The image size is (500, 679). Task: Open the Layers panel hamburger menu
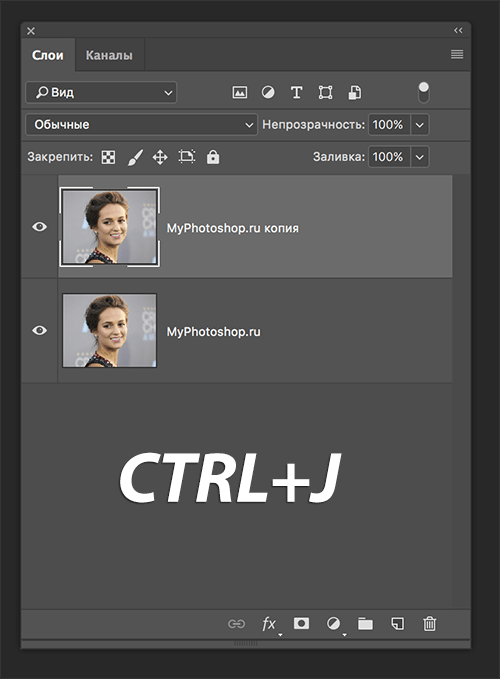(x=457, y=54)
